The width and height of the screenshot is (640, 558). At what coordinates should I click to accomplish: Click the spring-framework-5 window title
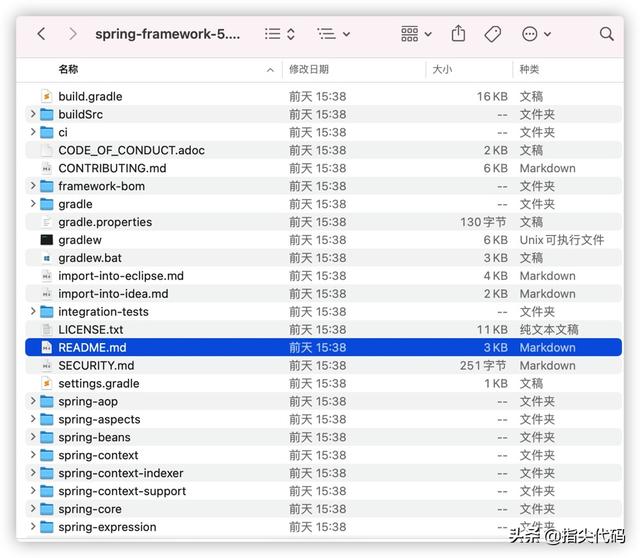[x=167, y=34]
